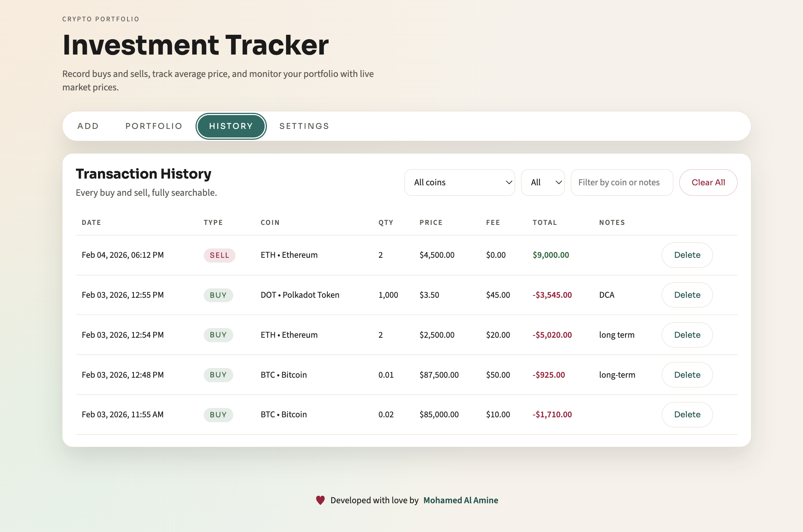
Task: Switch to the HISTORY tab
Action: [x=231, y=126]
